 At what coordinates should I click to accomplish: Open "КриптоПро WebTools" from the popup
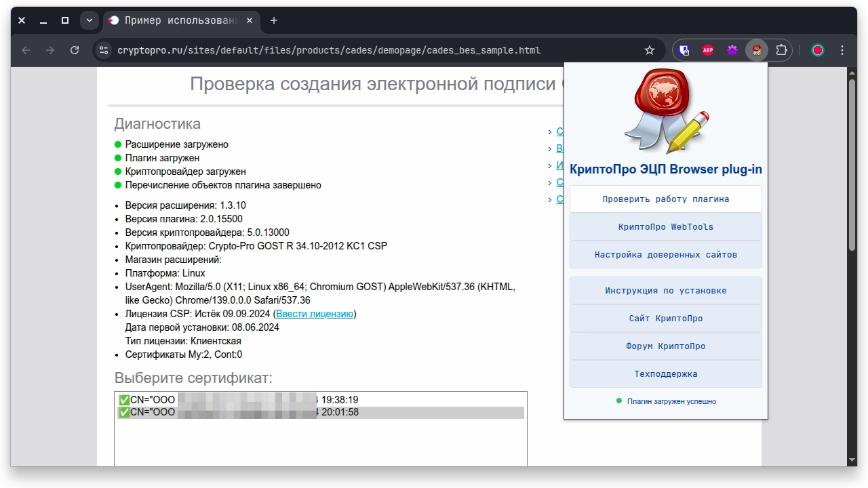click(665, 227)
